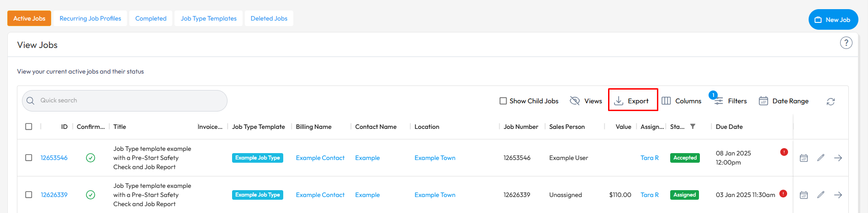Open the Date Range picker

coord(783,101)
